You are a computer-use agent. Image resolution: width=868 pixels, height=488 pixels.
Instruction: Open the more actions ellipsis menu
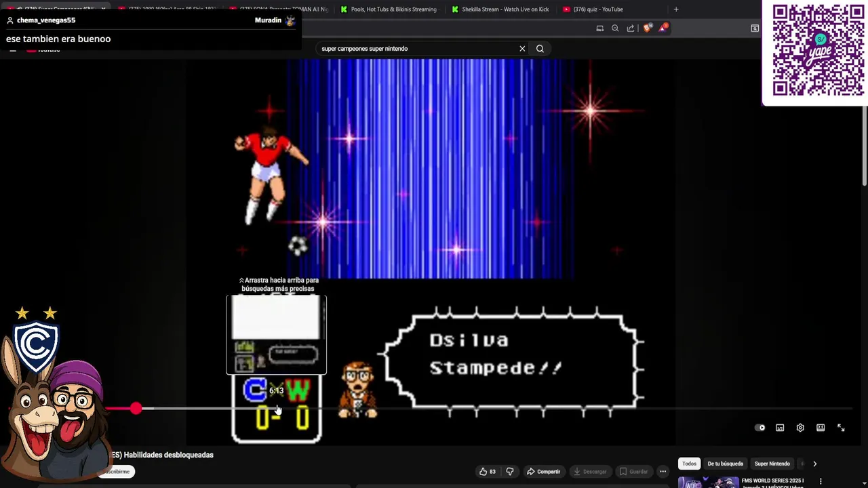point(663,472)
